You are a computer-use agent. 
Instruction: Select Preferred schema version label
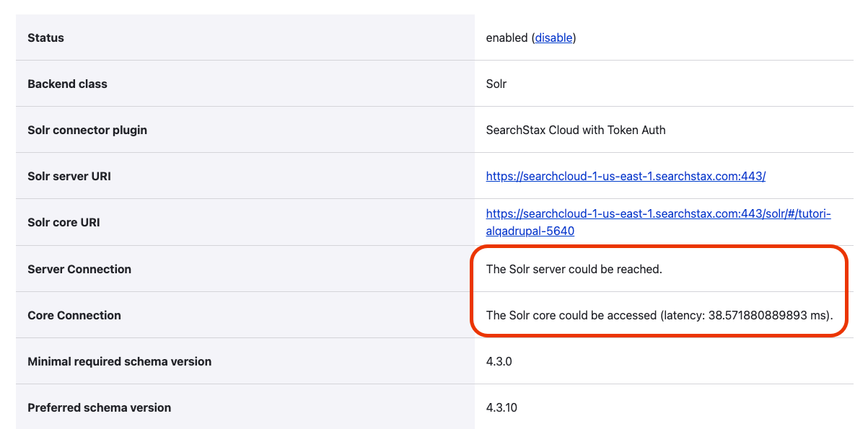point(100,407)
